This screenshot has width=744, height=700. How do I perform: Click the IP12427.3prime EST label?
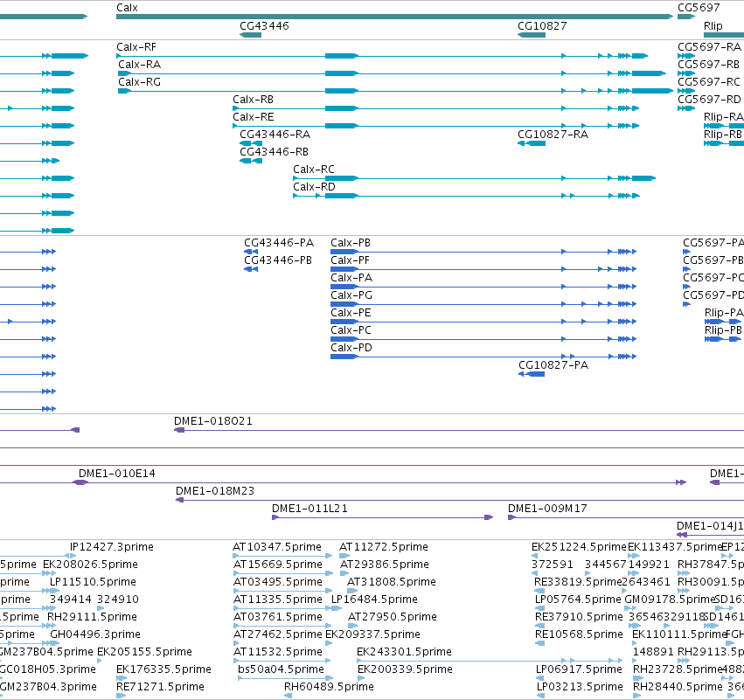click(x=112, y=547)
